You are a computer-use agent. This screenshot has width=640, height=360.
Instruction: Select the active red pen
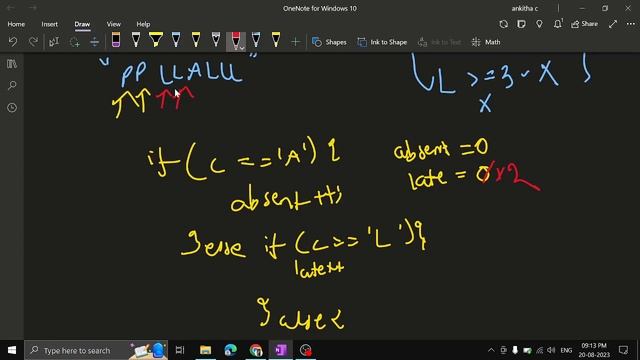[x=236, y=40]
